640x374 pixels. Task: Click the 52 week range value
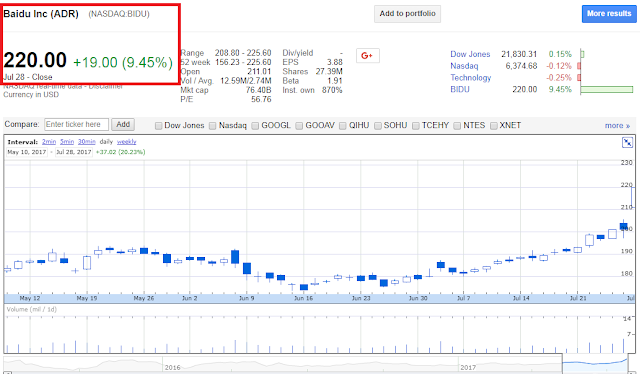click(243, 62)
